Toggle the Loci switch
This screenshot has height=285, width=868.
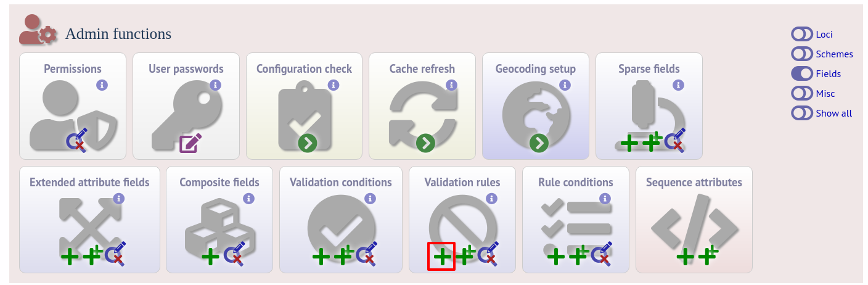tap(802, 34)
